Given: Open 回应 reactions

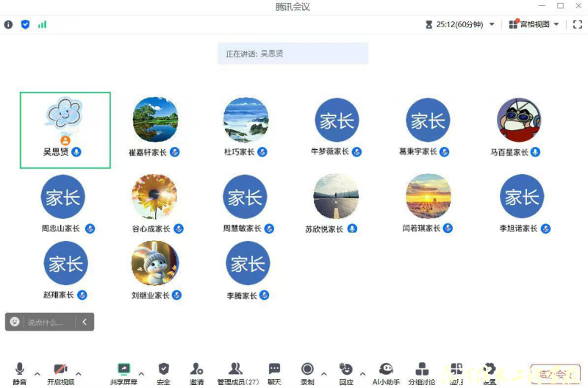Looking at the screenshot, I should click(x=346, y=373).
